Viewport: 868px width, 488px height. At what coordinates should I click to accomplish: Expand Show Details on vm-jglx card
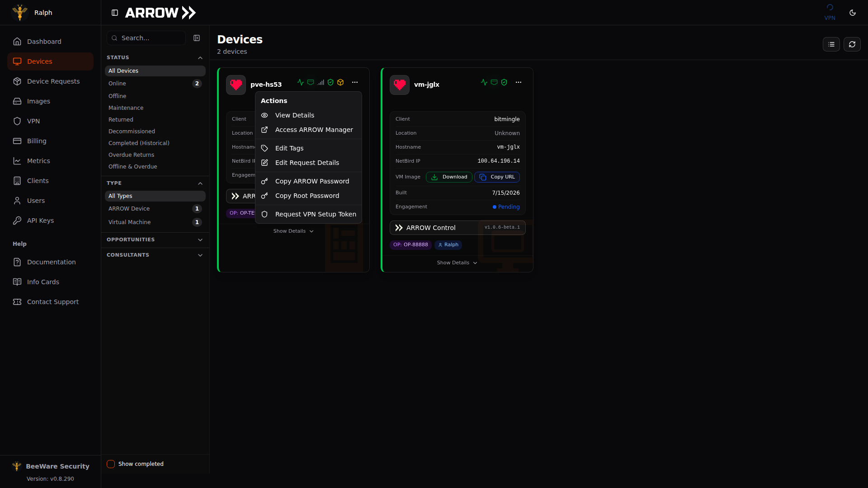click(457, 263)
